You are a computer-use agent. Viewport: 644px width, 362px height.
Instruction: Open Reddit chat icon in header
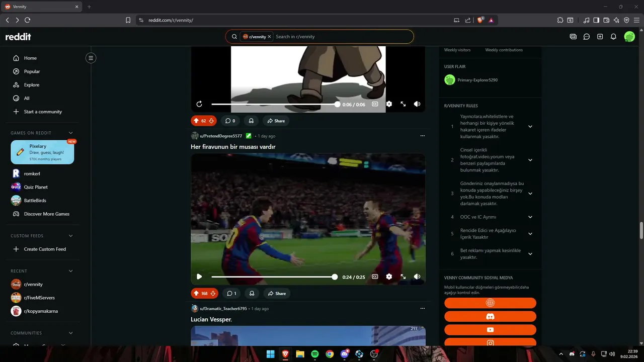(587, 37)
